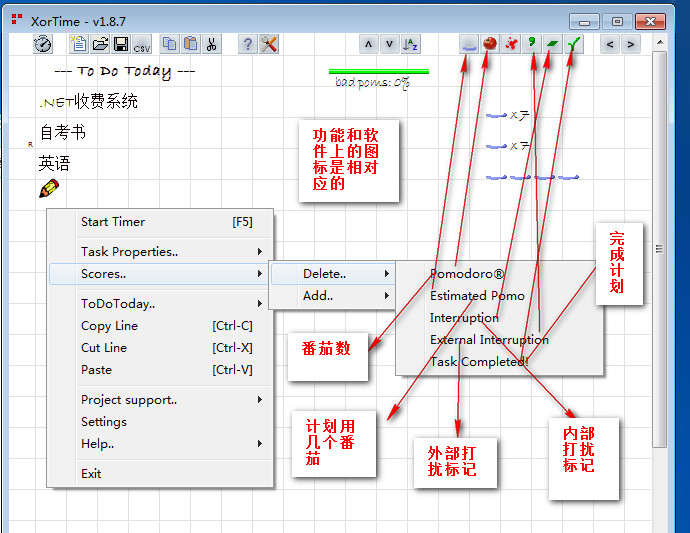Add a pomodoro with the tomato icon
Screen dimensions: 690x533
490,44
